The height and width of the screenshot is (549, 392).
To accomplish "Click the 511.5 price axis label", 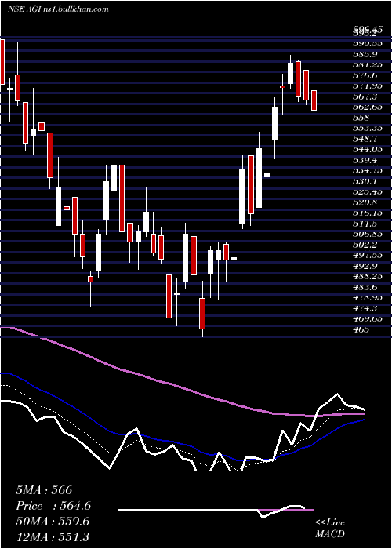I will tap(365, 224).
